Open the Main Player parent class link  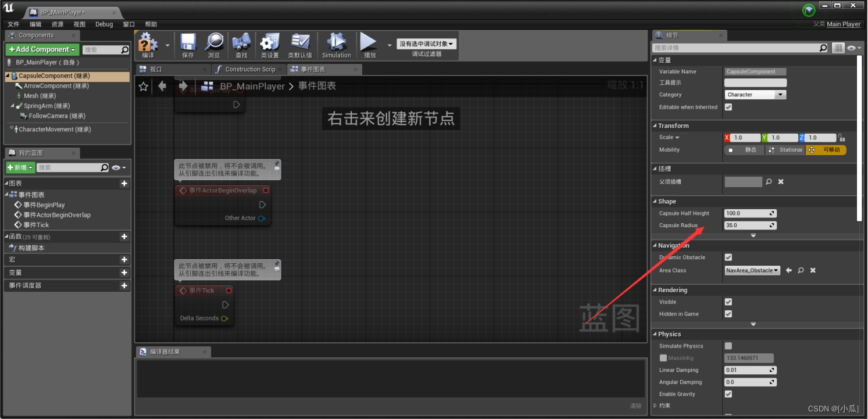pos(844,24)
